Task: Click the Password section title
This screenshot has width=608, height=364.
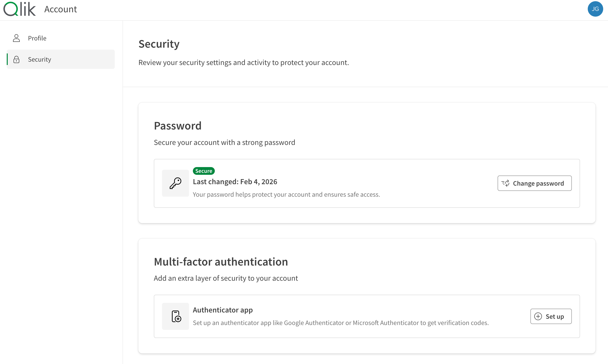Action: (177, 126)
